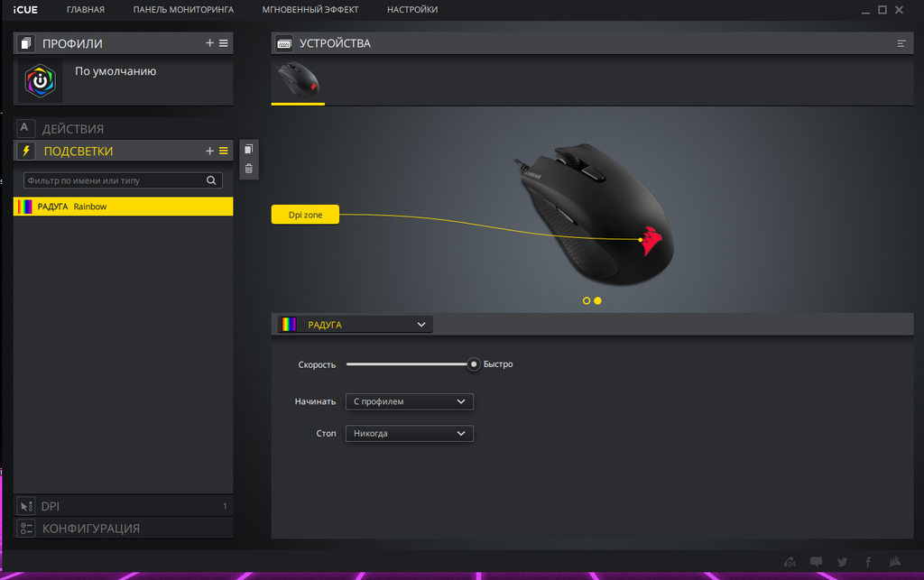
Task: Select the По умолчанию profile
Action: [x=123, y=80]
